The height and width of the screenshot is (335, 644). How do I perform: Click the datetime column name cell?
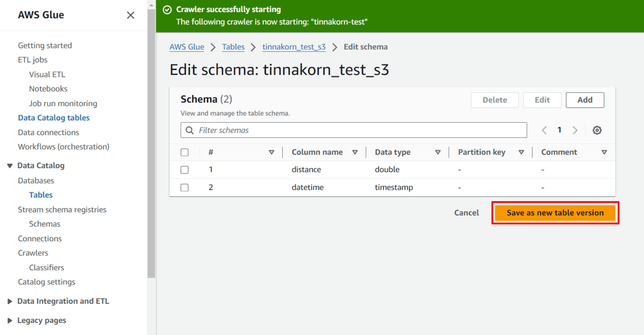(308, 187)
